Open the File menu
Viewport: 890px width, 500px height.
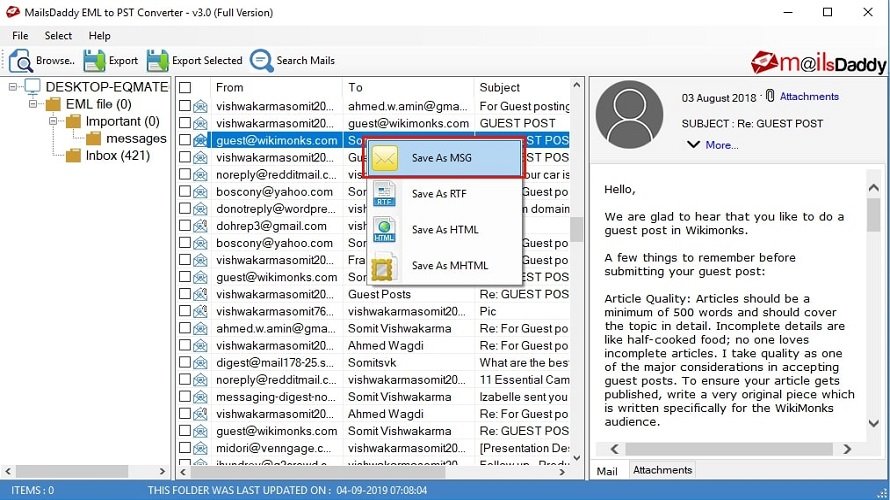pos(20,36)
